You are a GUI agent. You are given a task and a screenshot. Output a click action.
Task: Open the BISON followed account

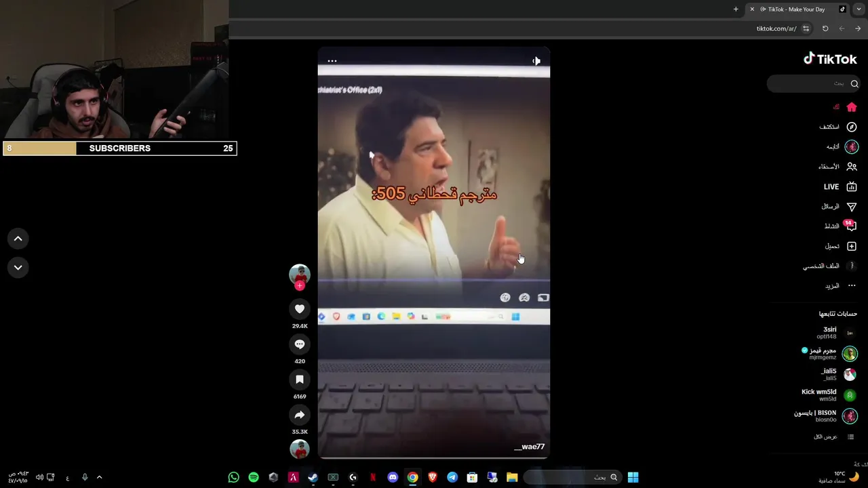826,416
